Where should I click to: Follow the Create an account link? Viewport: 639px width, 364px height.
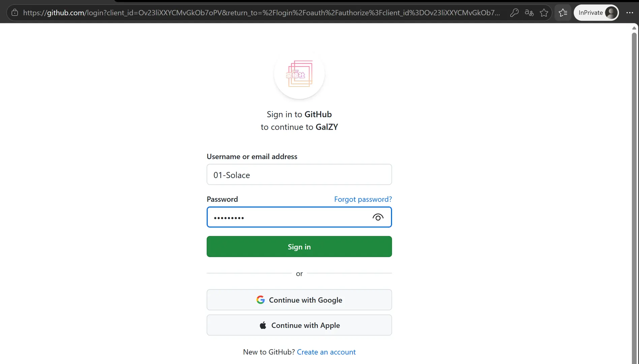coord(326,352)
